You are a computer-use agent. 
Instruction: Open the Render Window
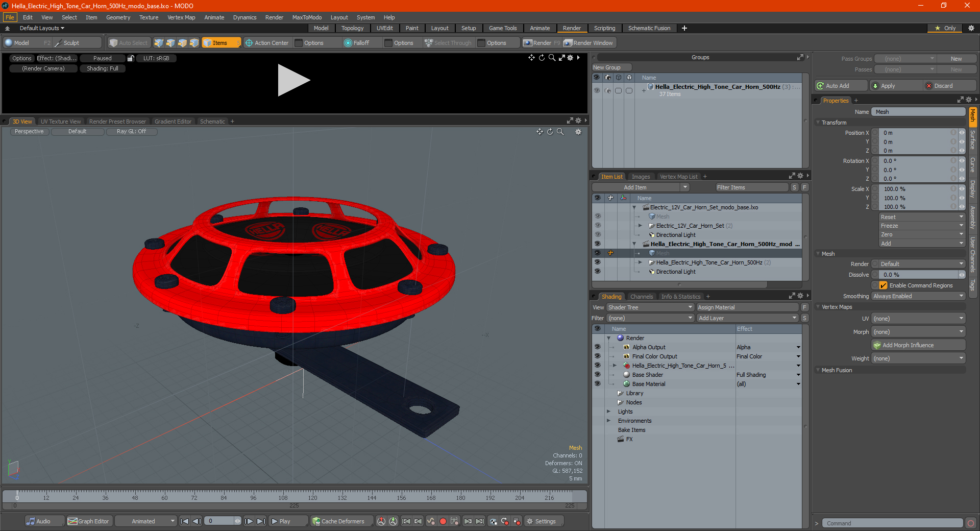click(589, 43)
